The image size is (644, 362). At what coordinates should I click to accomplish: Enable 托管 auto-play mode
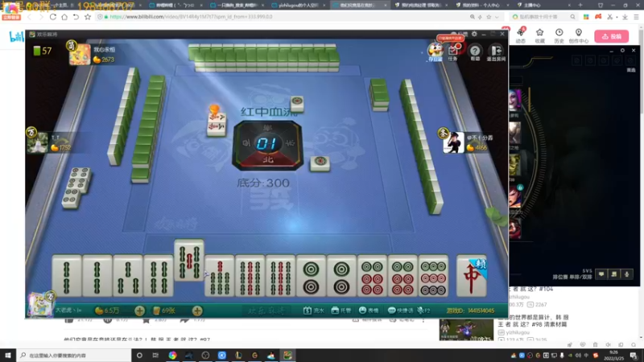pos(341,311)
